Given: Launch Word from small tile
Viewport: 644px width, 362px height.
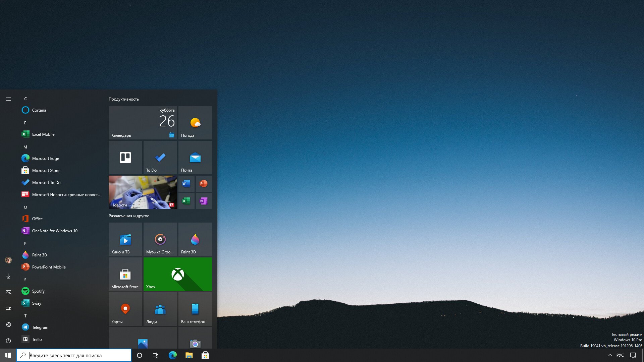Looking at the screenshot, I should (186, 184).
